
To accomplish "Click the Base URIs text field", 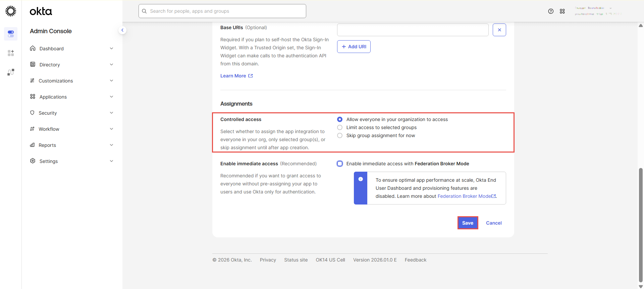I will tap(413, 30).
